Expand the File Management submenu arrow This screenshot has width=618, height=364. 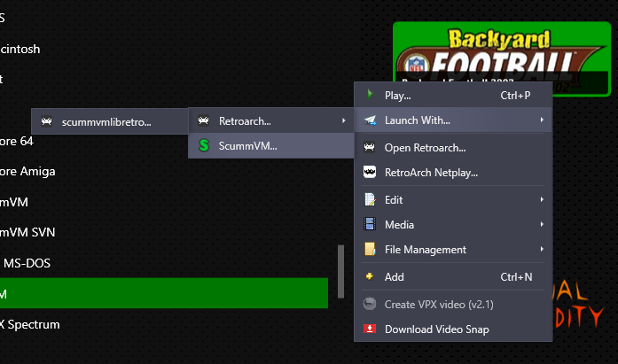[x=542, y=249]
